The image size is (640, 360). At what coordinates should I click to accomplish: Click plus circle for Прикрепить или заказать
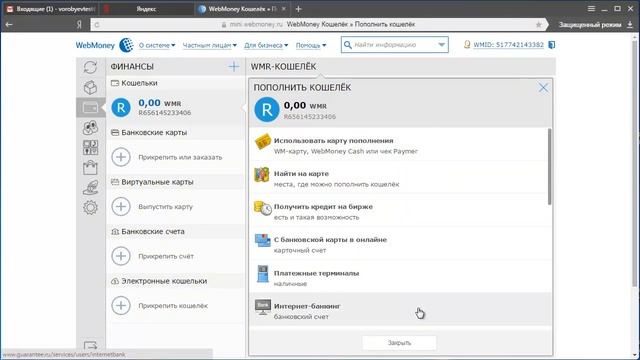pos(121,157)
